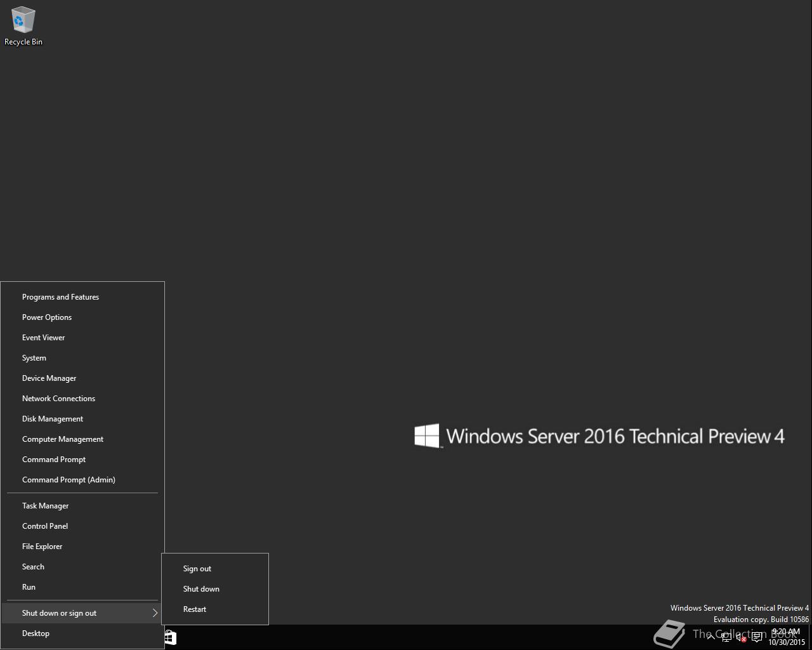This screenshot has height=650, width=812.
Task: Open Control Panel
Action: [82, 526]
